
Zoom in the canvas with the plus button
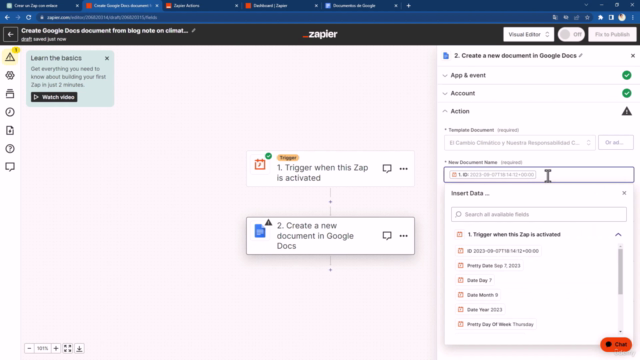click(x=56, y=348)
